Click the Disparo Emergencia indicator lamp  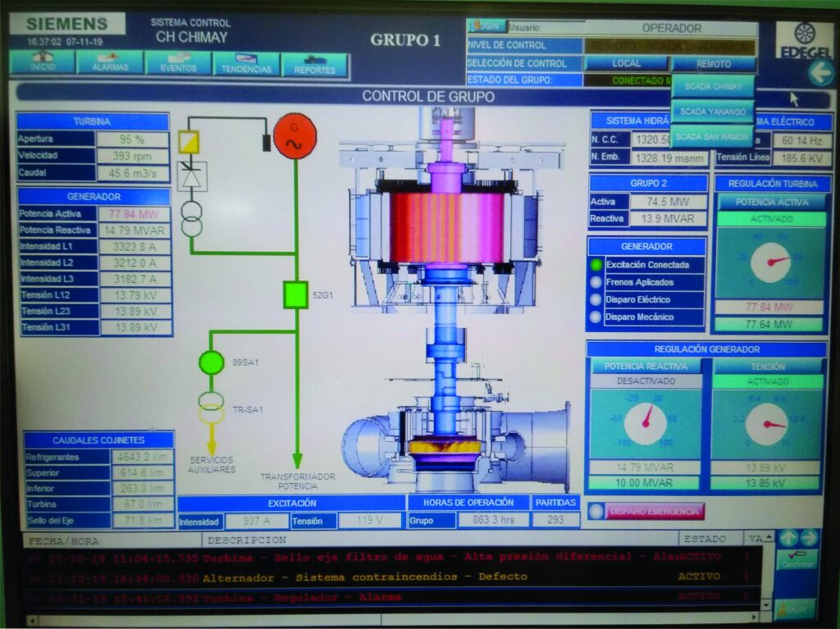(x=596, y=511)
